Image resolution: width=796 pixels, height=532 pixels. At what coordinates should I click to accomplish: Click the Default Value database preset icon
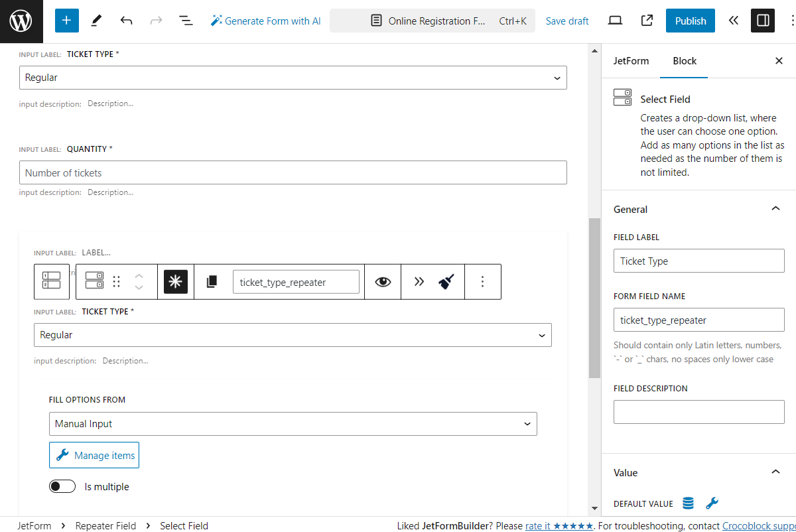coord(688,503)
